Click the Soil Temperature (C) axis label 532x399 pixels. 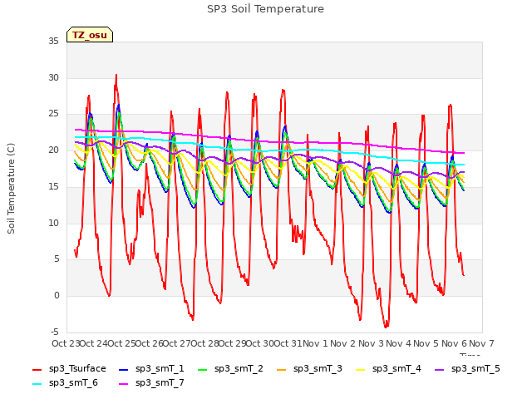(x=11, y=189)
